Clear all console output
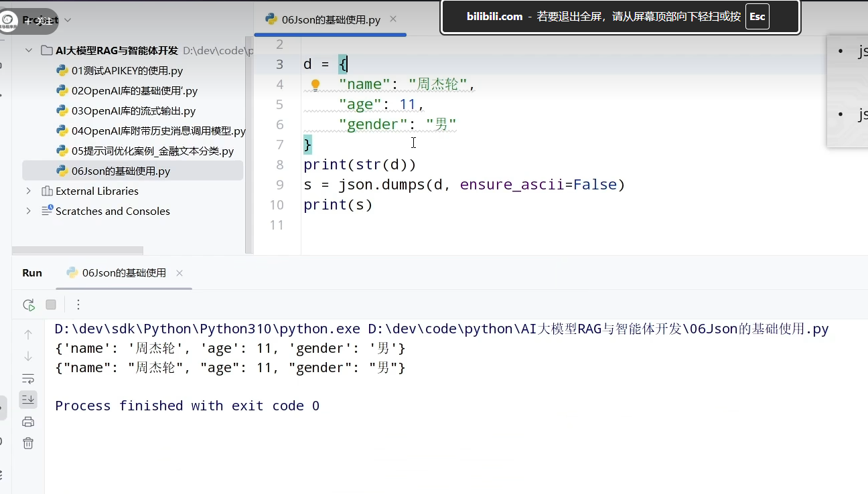Viewport: 868px width, 494px height. point(28,443)
